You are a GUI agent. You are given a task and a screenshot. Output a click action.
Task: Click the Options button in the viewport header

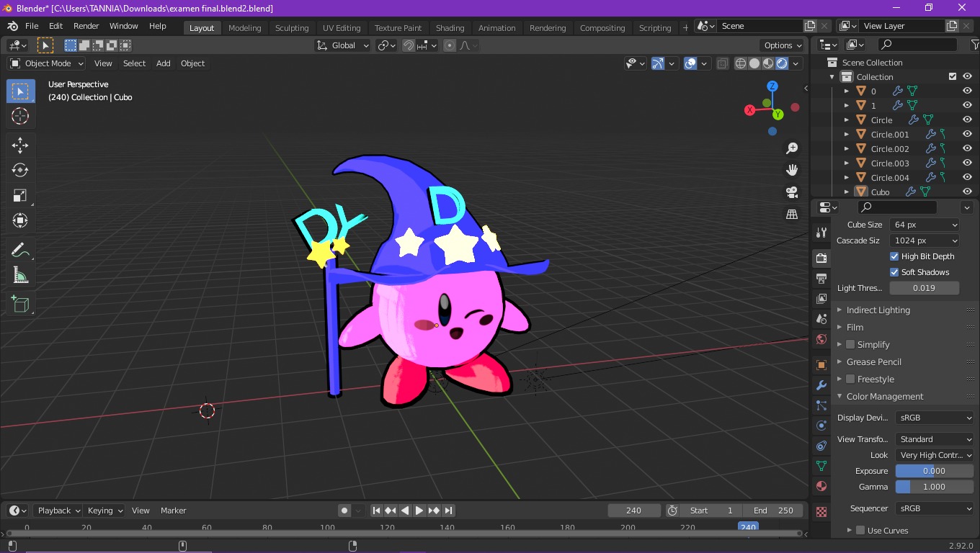[x=782, y=45]
